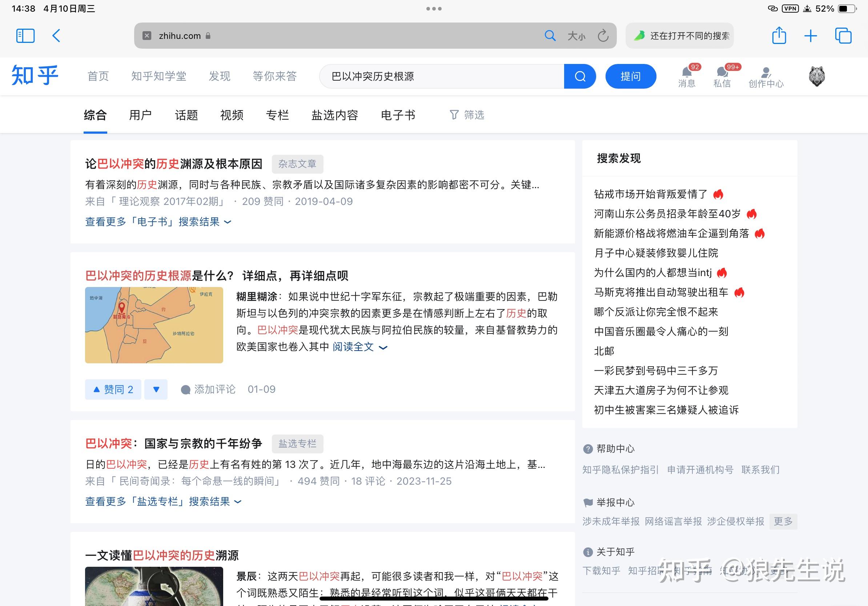Open trending 马斯克将推出自动驾驶出租车

[x=661, y=292]
